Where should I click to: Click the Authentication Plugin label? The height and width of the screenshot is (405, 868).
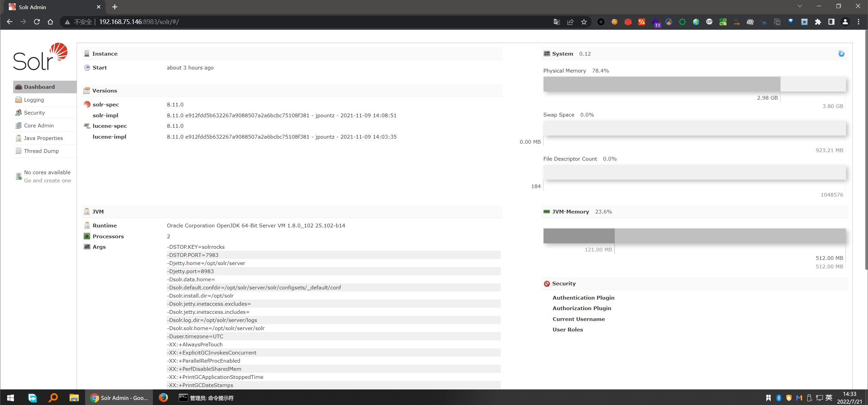click(x=583, y=298)
